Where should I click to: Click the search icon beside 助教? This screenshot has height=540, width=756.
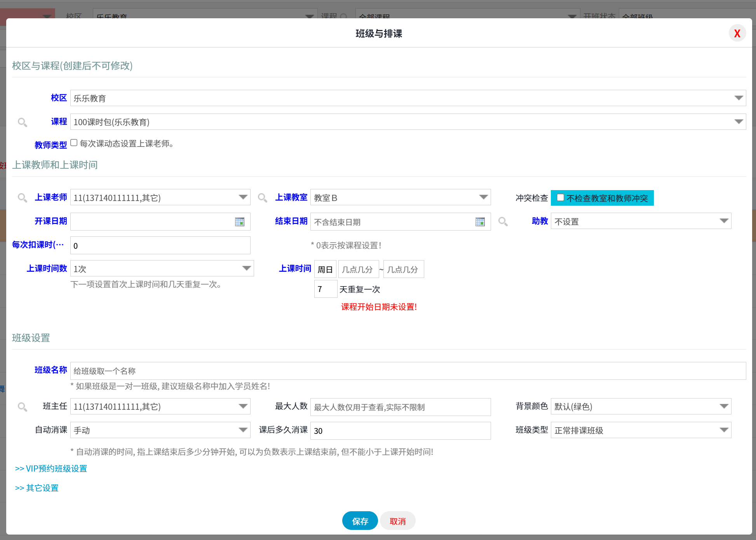[503, 222]
